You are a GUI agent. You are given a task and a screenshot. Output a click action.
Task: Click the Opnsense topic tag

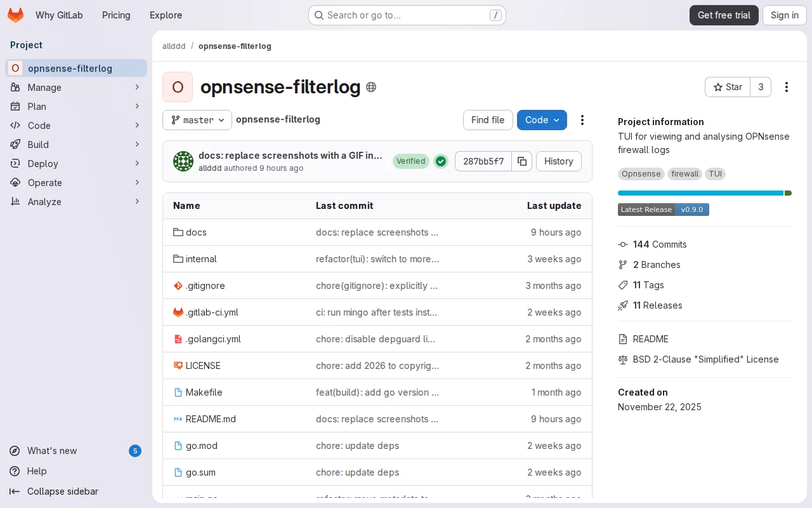pyautogui.click(x=641, y=174)
